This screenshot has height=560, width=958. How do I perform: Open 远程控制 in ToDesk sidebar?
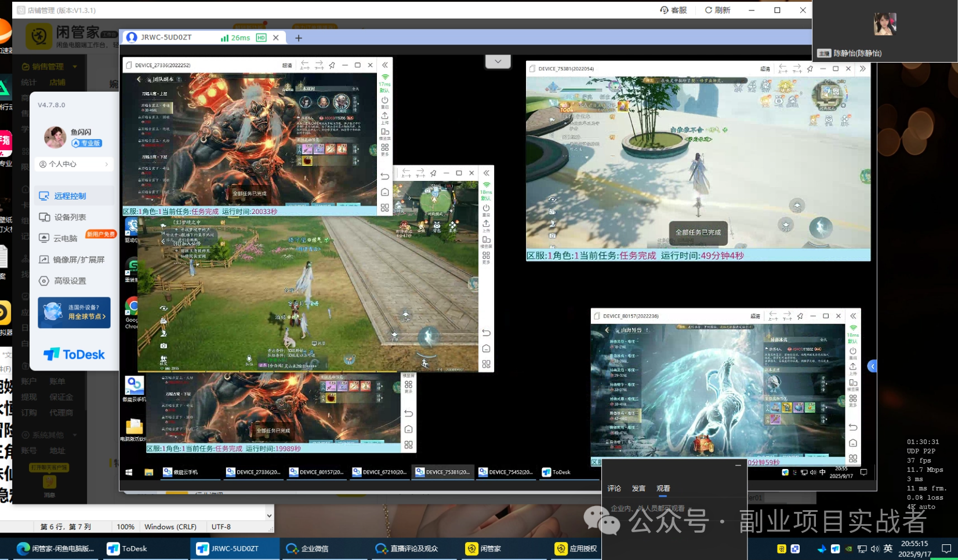point(70,196)
